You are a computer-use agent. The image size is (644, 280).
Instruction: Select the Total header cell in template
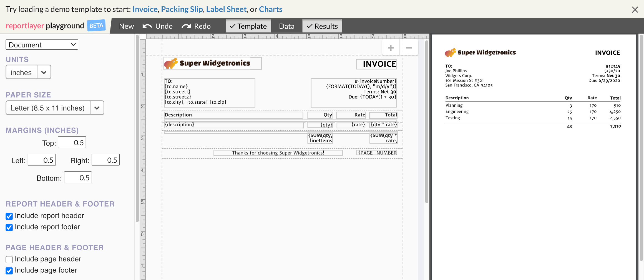click(x=383, y=115)
